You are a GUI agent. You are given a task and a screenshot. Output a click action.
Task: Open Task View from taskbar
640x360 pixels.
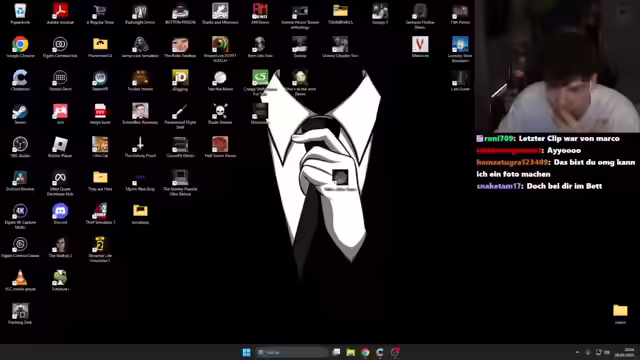click(x=336, y=352)
